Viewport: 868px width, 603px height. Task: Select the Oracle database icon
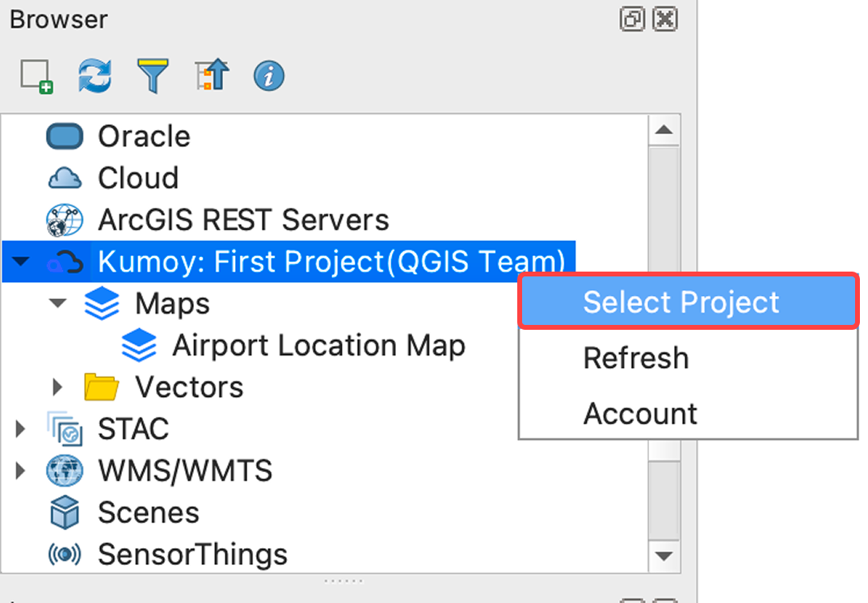pos(64,136)
